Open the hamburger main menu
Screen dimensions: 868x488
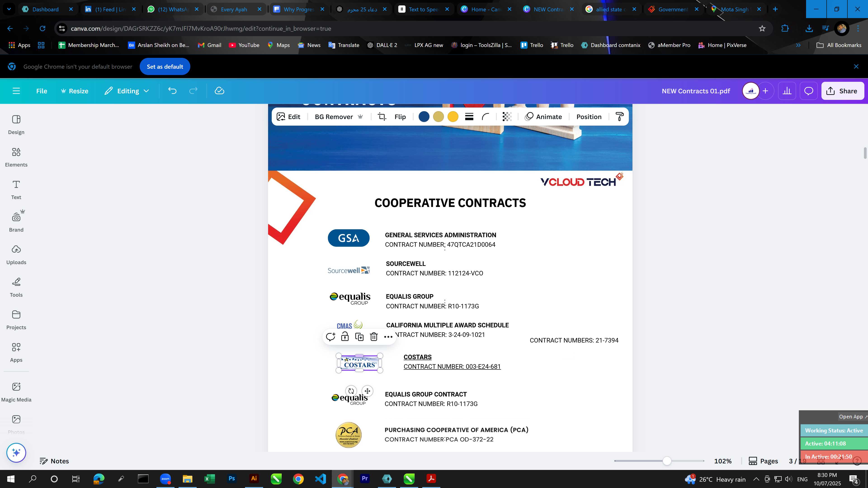(16, 91)
